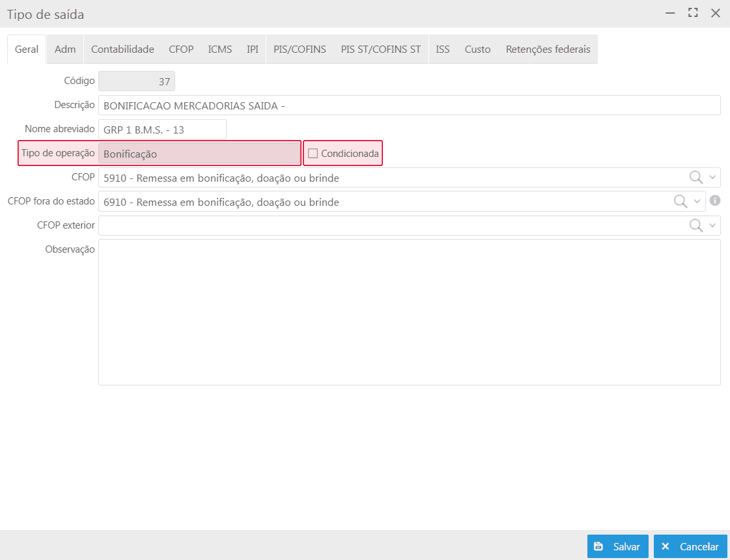Switch to the Contabilidade tab

pos(122,49)
